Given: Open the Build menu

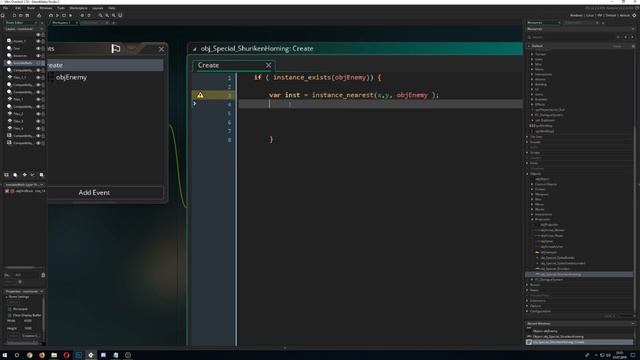Looking at the screenshot, I should tap(31, 8).
